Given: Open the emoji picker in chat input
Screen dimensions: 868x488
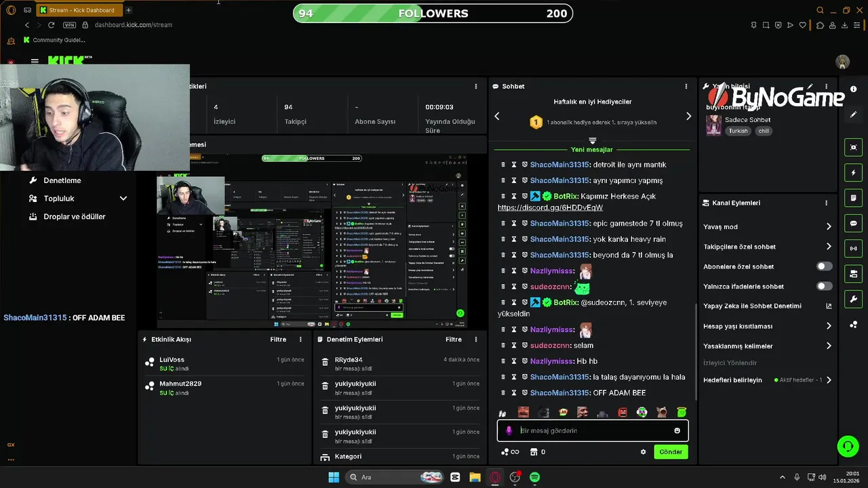Looking at the screenshot, I should pyautogui.click(x=677, y=430).
